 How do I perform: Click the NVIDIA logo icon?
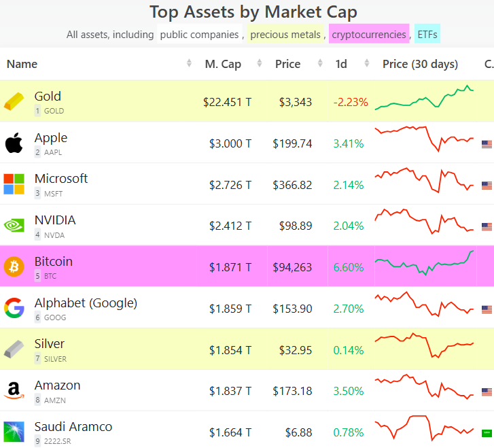pyautogui.click(x=14, y=226)
